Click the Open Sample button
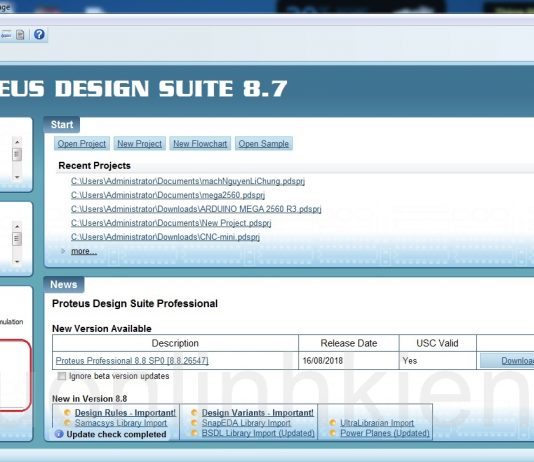534x462 pixels. click(x=264, y=144)
